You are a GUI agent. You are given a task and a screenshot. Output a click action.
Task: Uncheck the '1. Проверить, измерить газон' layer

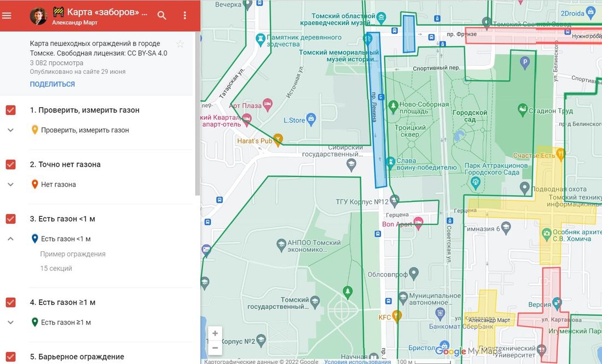tap(10, 109)
